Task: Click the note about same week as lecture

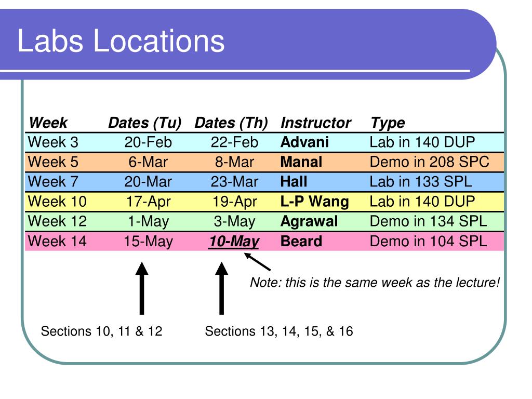Action: coord(375,282)
